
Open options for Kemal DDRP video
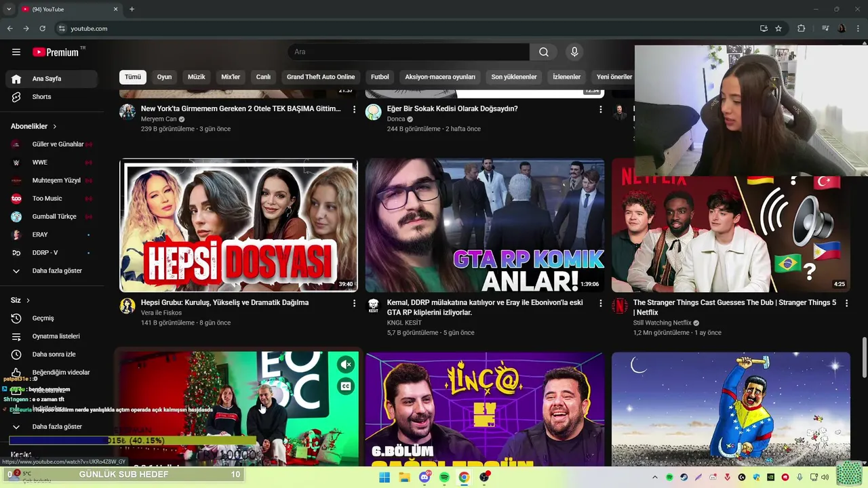click(x=600, y=303)
